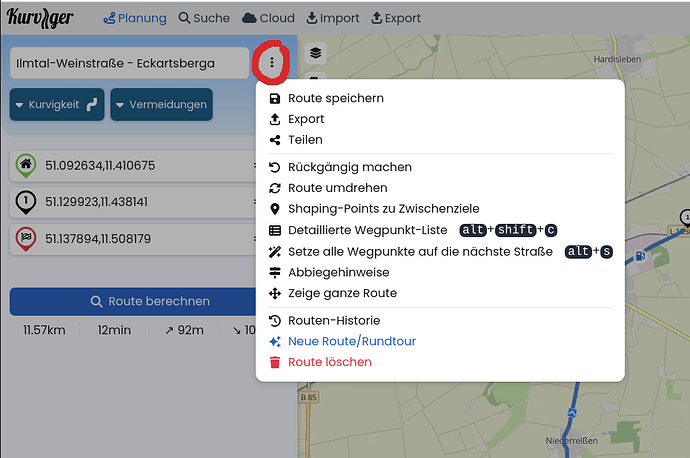Choose Route umdrehen in the menu

point(337,188)
